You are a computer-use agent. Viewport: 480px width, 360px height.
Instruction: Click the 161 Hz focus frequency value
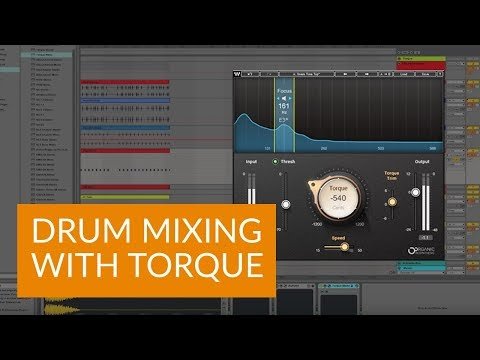(284, 106)
